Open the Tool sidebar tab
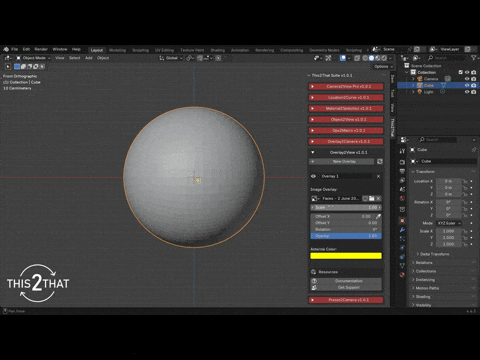Image resolution: width=480 pixels, height=360 pixels. pyautogui.click(x=393, y=93)
